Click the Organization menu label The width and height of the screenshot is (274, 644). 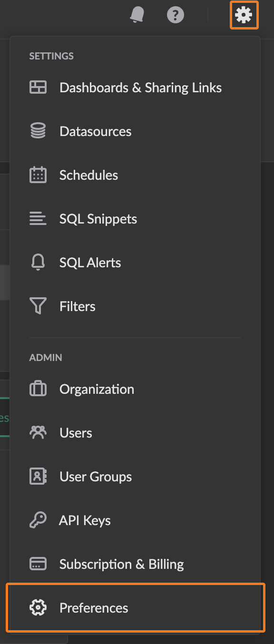pos(97,389)
